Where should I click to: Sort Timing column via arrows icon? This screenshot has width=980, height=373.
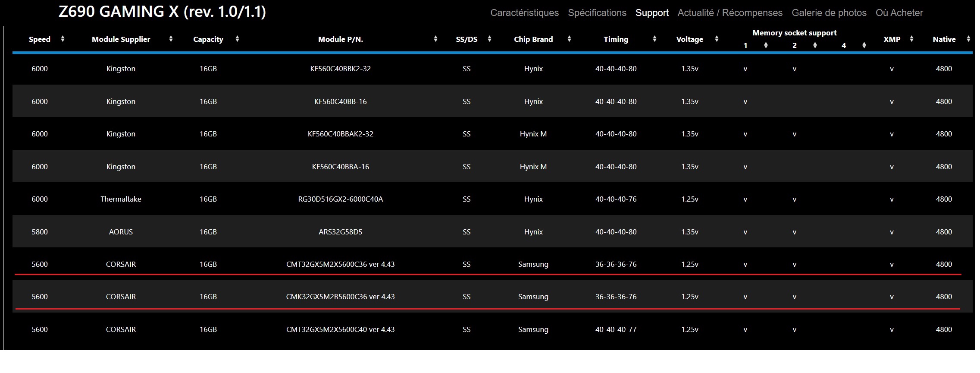654,39
